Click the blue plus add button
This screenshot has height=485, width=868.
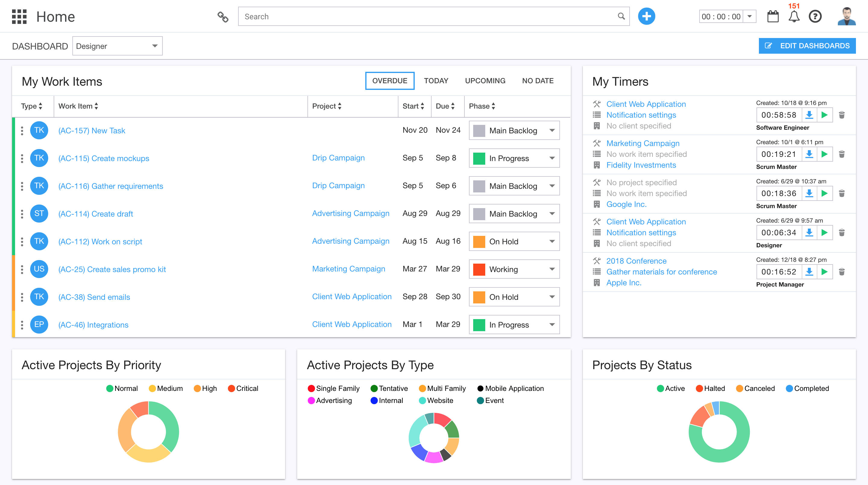click(x=646, y=17)
